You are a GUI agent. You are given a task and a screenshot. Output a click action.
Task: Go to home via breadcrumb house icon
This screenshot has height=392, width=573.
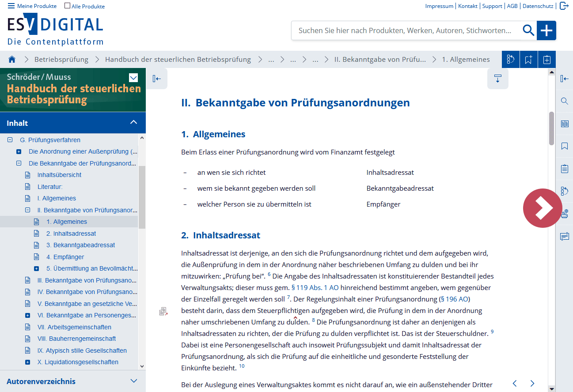click(12, 59)
